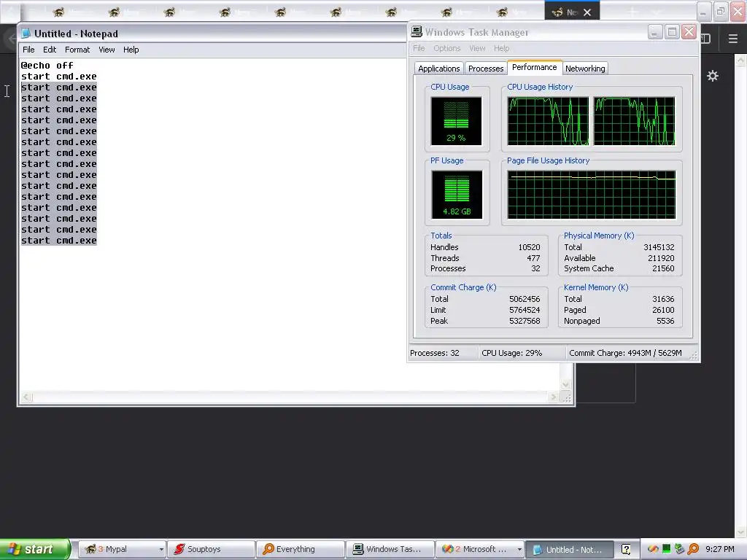Select the Performance tab
Viewport: 747px width, 560px height.
click(534, 67)
